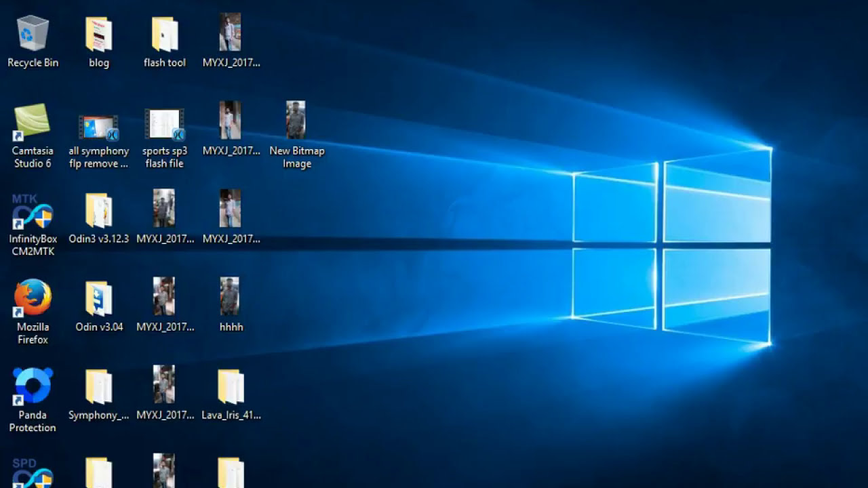Select the Mozilla Firefox shortcut
Screen dimensions: 868x488
[x=33, y=298]
